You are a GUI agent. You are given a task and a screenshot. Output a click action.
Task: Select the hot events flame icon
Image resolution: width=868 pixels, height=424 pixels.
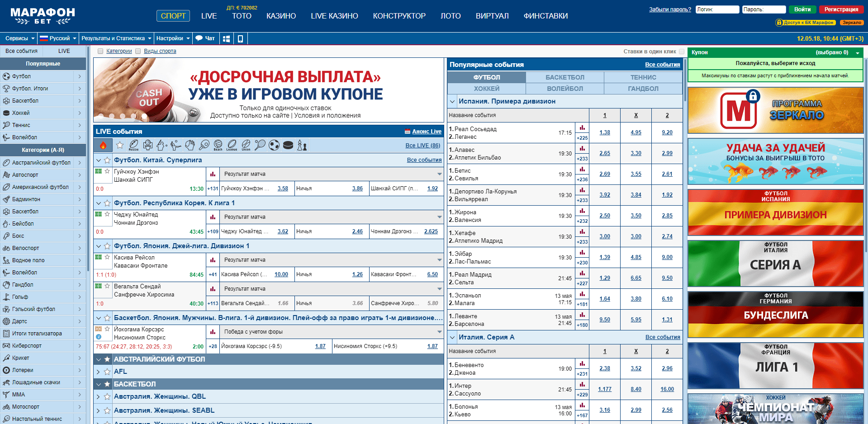coord(103,145)
